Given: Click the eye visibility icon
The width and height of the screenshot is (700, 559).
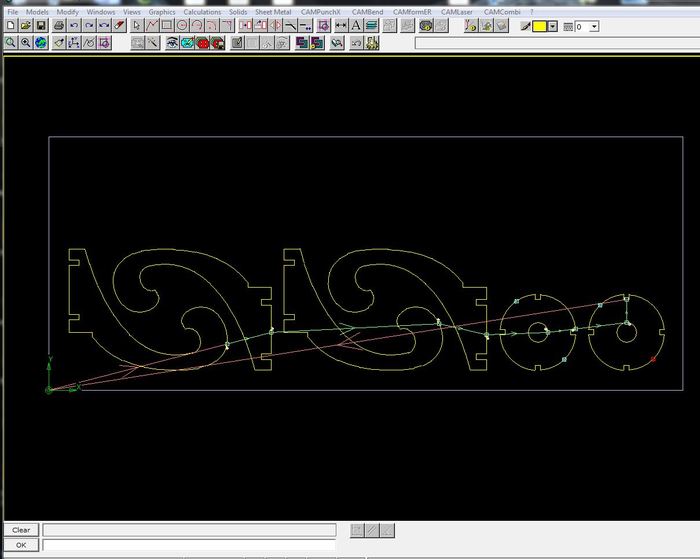Looking at the screenshot, I should pos(172,43).
